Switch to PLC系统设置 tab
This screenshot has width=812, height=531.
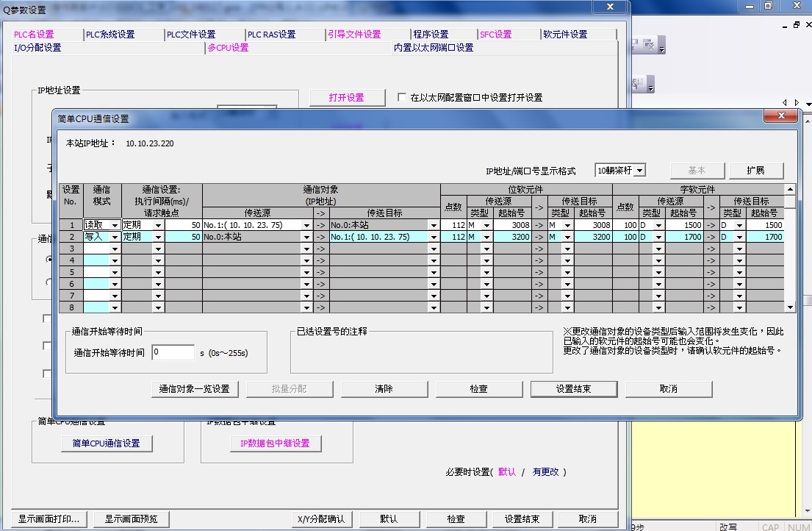[x=110, y=35]
